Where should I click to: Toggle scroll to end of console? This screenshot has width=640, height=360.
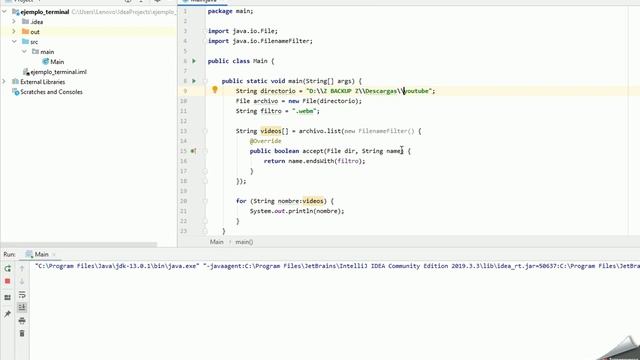tap(22, 307)
